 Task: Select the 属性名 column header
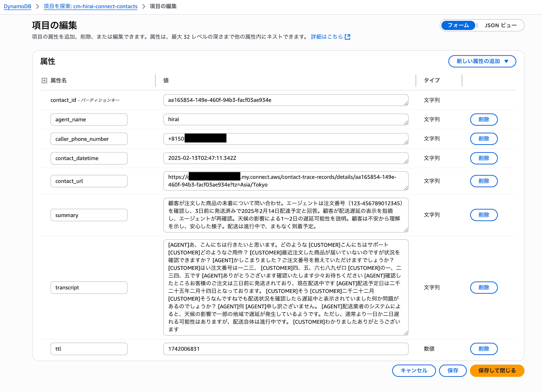coord(59,80)
